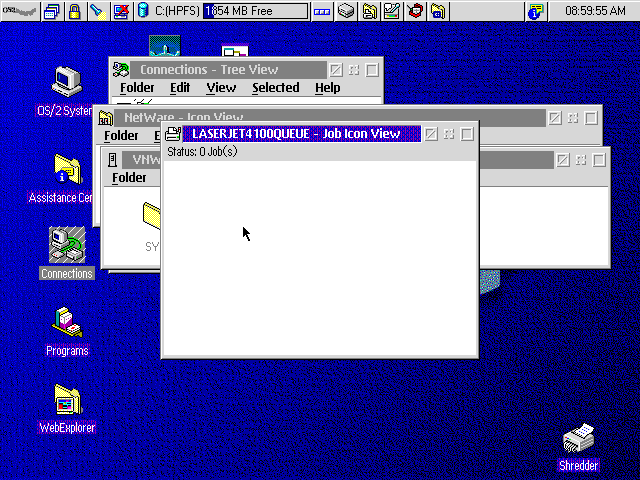Open Help menu in Connections window
The width and height of the screenshot is (640, 480).
(327, 88)
